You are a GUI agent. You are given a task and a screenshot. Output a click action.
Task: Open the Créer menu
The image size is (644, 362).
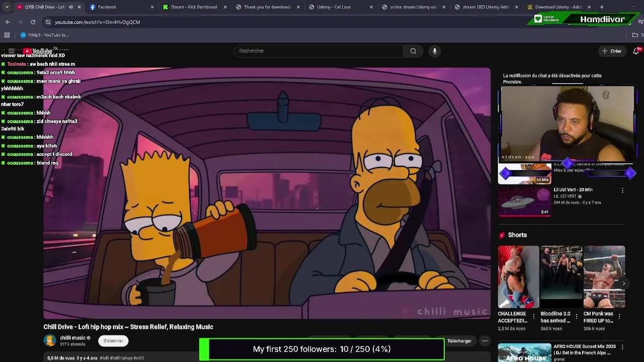(x=612, y=51)
